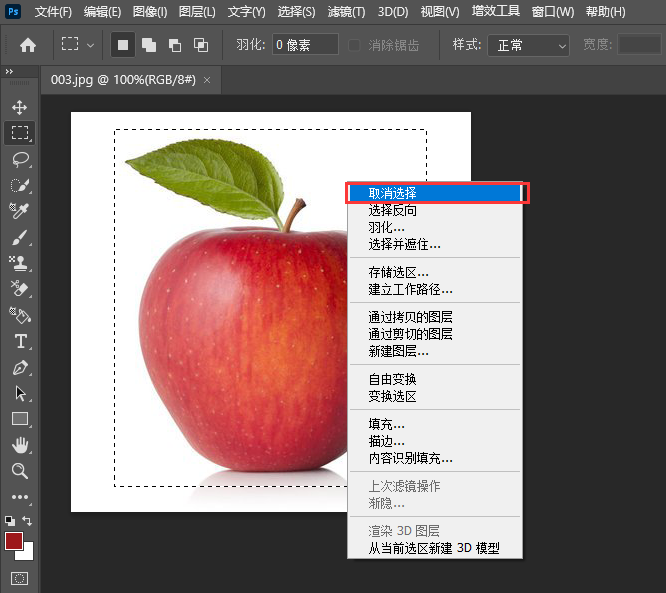Open the 图层(L) menu
Screen dimensions: 666x593
point(197,11)
